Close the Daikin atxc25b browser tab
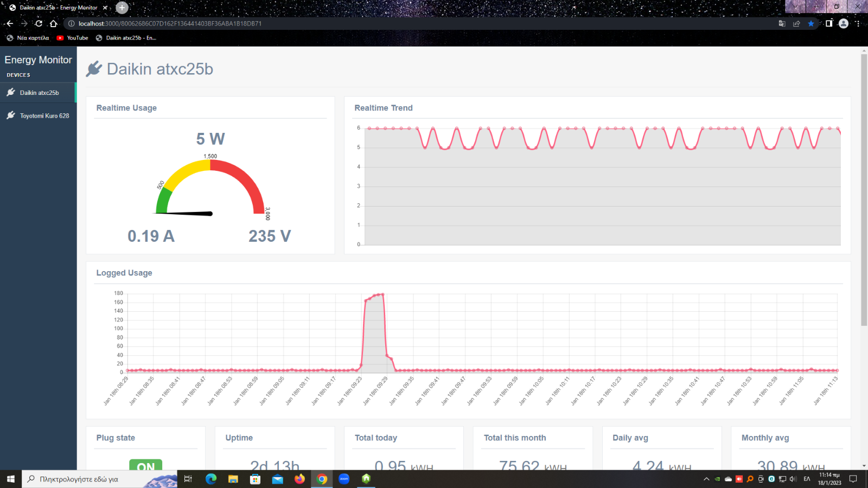Viewport: 868px width, 488px height. pos(105,8)
